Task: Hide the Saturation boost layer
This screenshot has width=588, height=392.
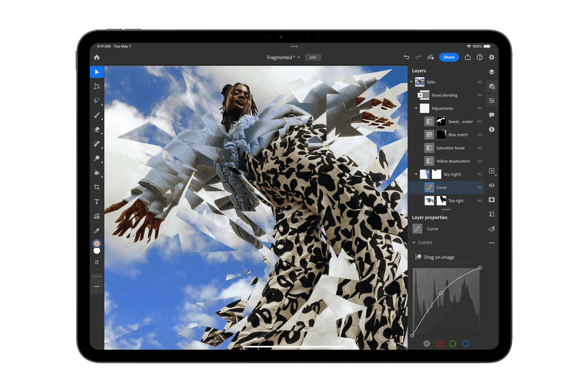Action: tap(479, 148)
